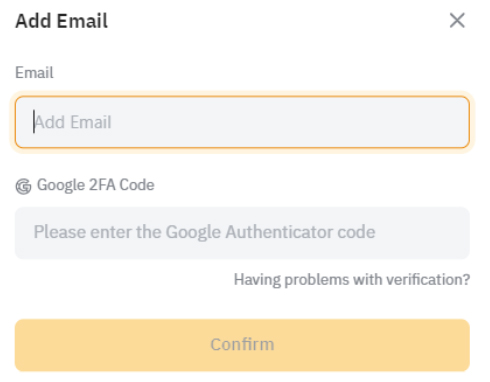Place the cursor in the orange-outlined email box
This screenshot has height=382, width=490.
tap(242, 122)
